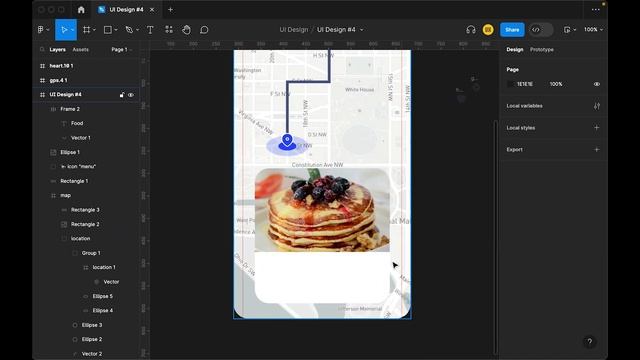The width and height of the screenshot is (640, 360).
Task: Select the Pen tool
Action: (129, 29)
